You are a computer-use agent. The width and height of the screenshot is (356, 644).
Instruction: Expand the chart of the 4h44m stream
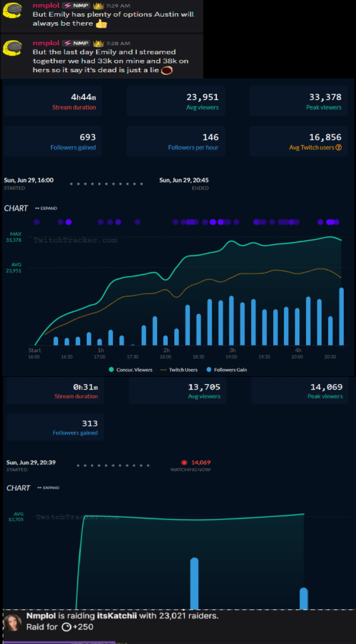click(x=46, y=208)
